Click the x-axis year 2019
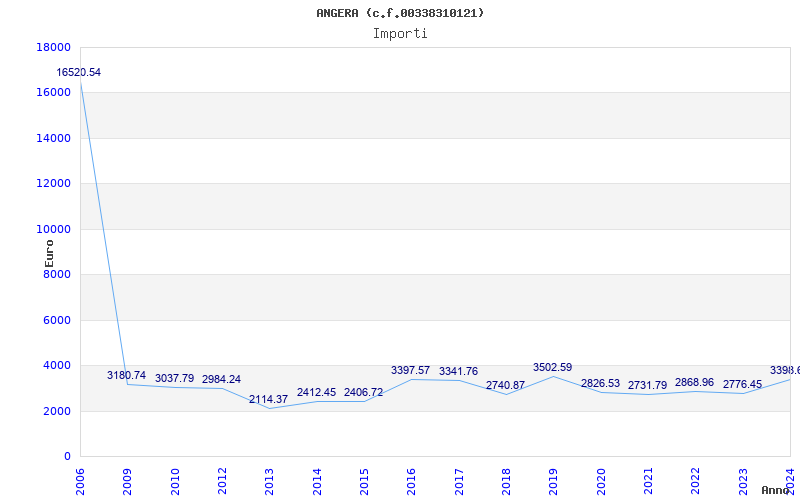The width and height of the screenshot is (800, 500). pos(554,482)
